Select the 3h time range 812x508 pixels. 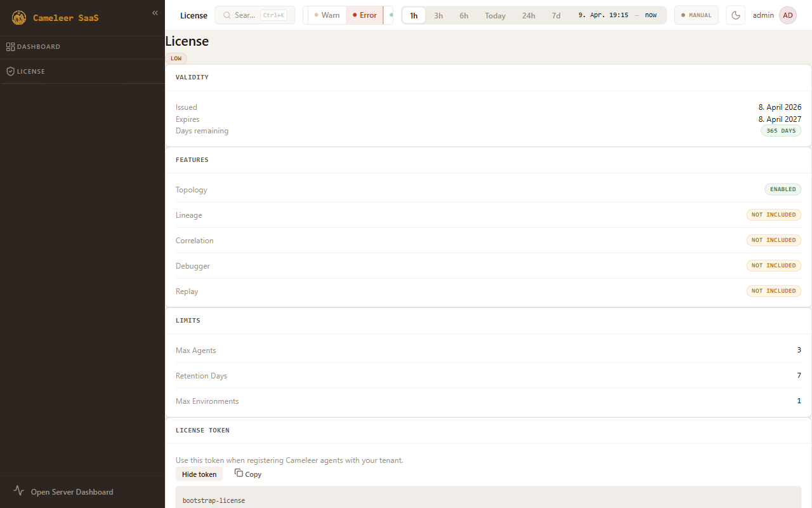438,15
